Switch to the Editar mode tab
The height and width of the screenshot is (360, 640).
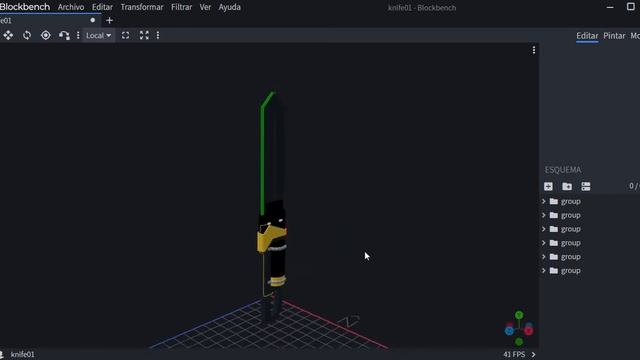click(x=587, y=36)
